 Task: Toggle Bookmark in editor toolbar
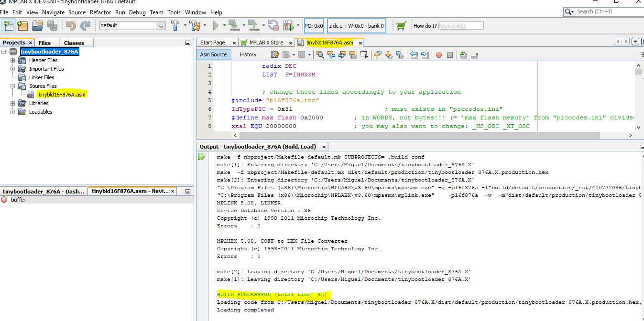pyautogui.click(x=400, y=54)
